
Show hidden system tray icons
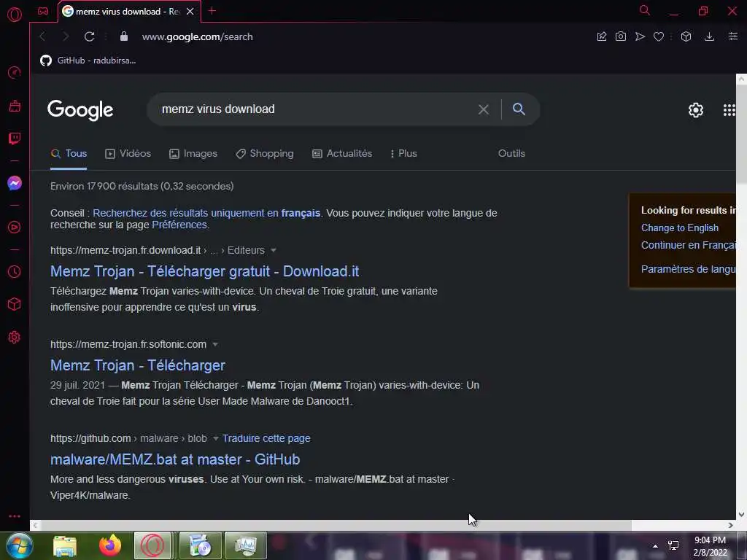click(x=655, y=546)
